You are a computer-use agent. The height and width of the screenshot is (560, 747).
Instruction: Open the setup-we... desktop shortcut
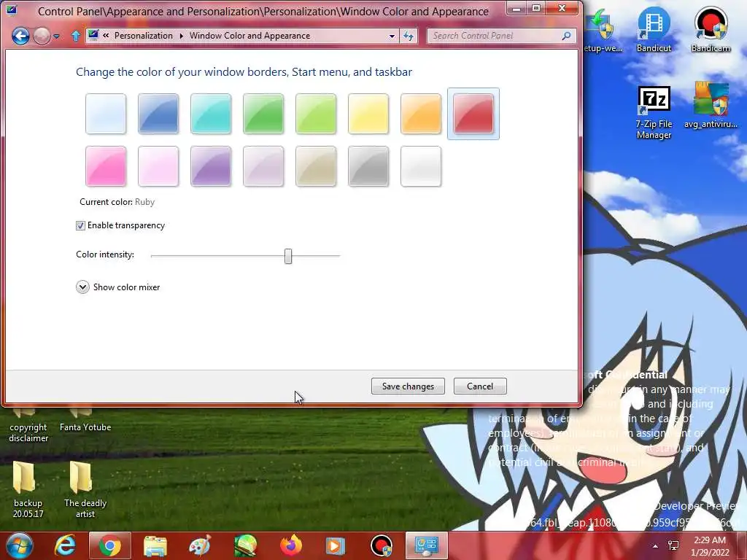602,29
